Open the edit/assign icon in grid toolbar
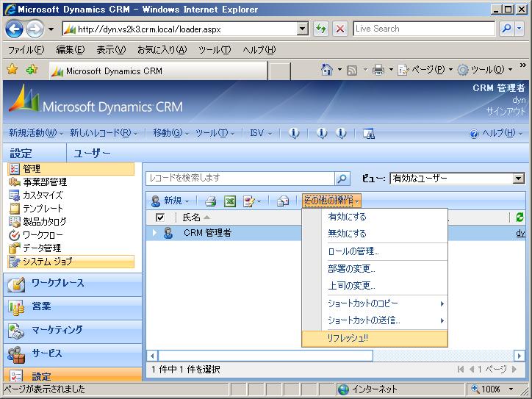532x399 pixels. pyautogui.click(x=249, y=201)
